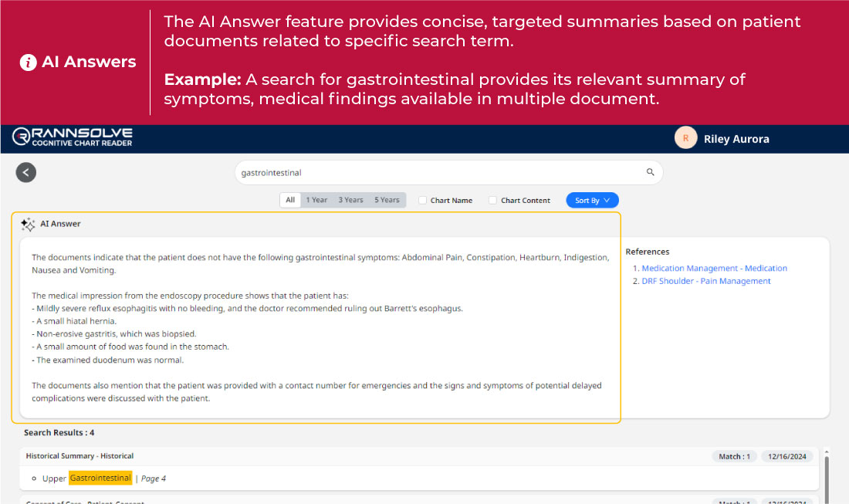
Task: Select the 1 Year filter tab
Action: point(316,200)
